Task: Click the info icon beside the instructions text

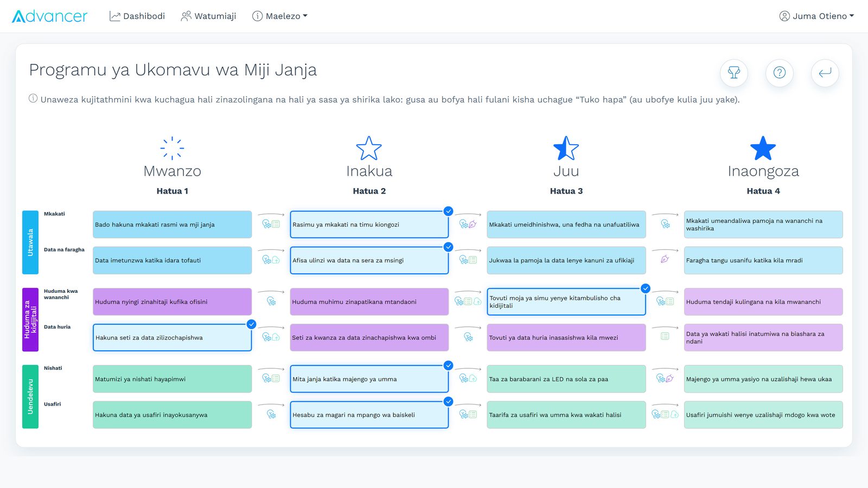Action: (x=33, y=99)
